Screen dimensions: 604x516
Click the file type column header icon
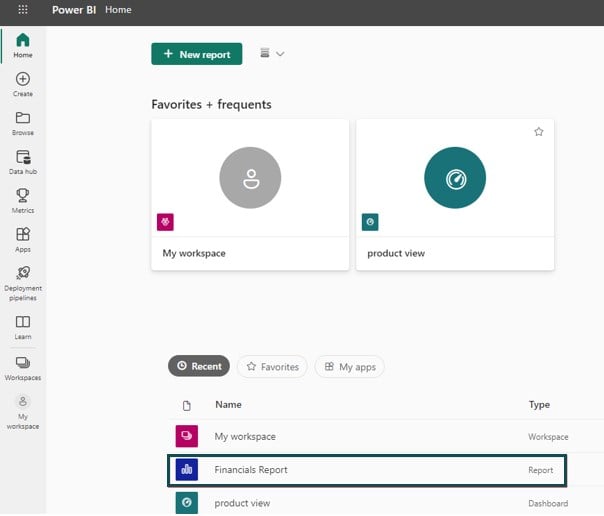187,405
